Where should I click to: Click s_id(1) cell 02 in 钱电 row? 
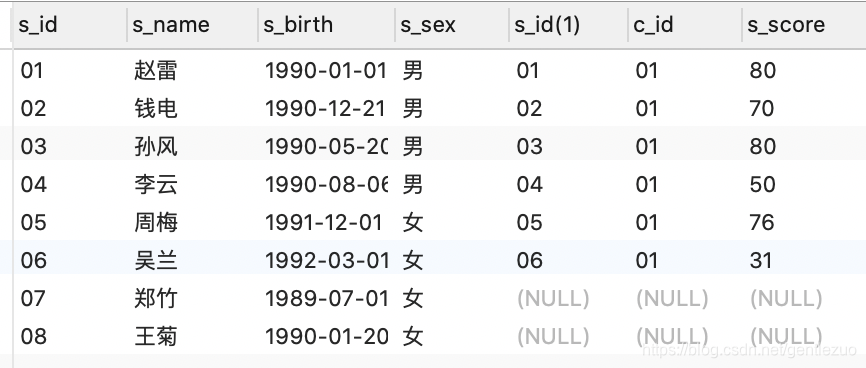pyautogui.click(x=530, y=108)
